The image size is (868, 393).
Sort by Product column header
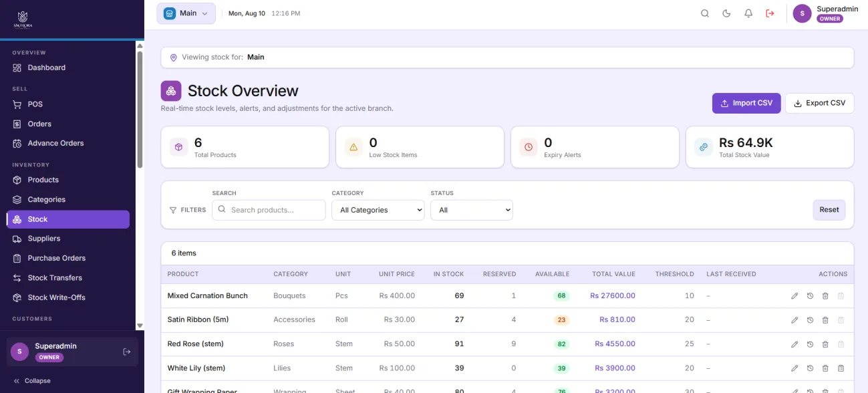pos(183,274)
